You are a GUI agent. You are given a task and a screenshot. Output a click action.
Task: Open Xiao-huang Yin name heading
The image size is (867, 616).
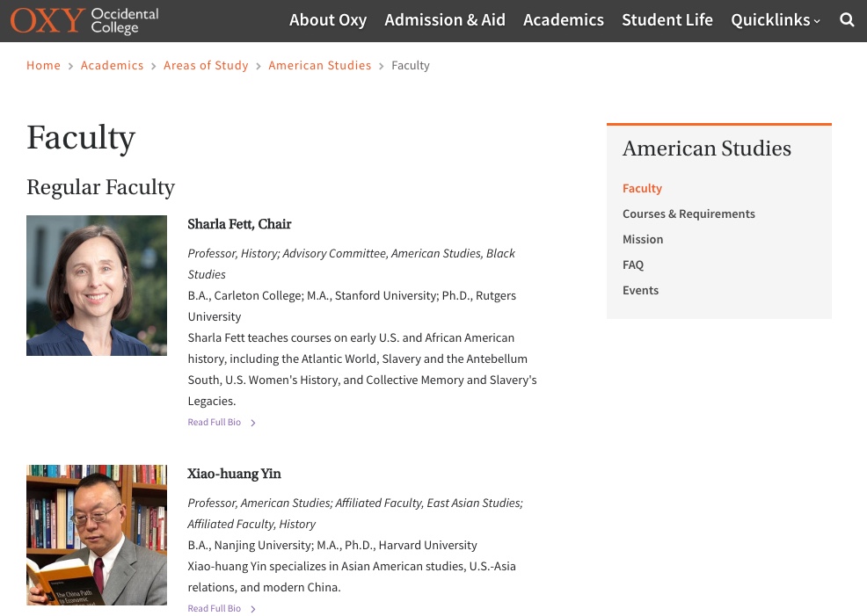tap(234, 474)
